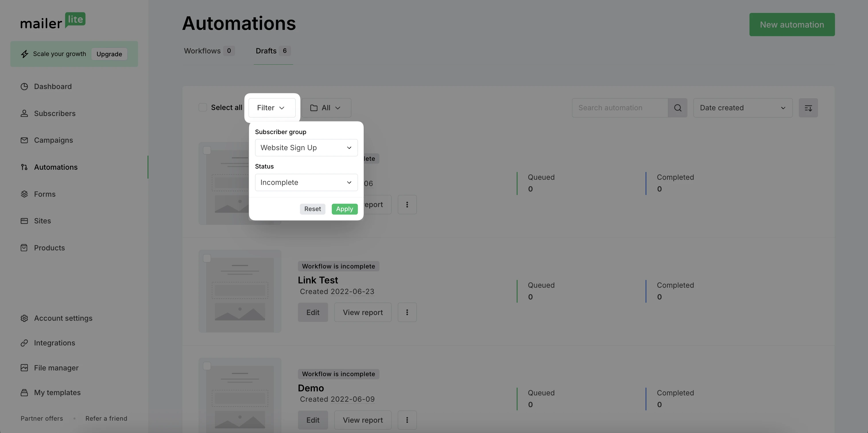Open the Partner offers link
The width and height of the screenshot is (868, 433).
42,419
